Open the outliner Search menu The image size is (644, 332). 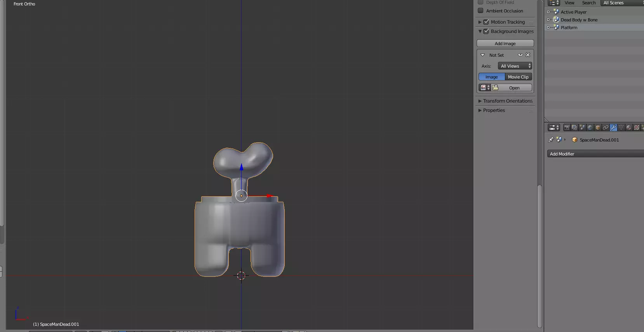click(589, 3)
